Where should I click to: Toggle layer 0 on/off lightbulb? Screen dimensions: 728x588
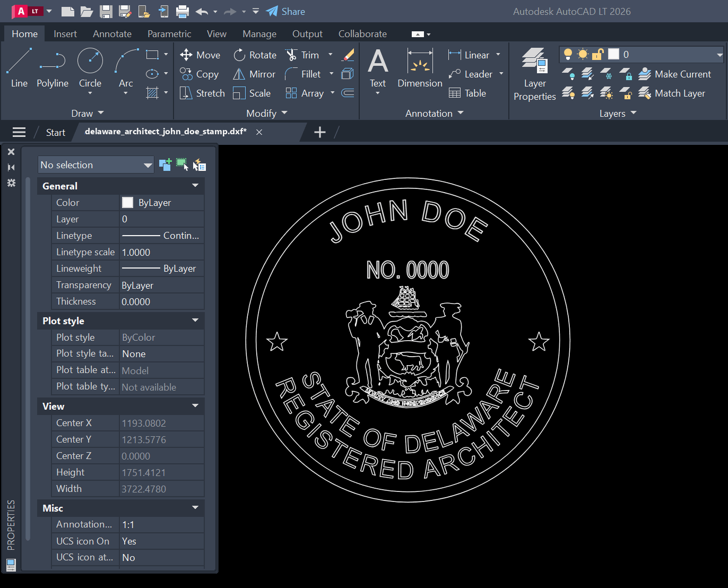(x=568, y=54)
